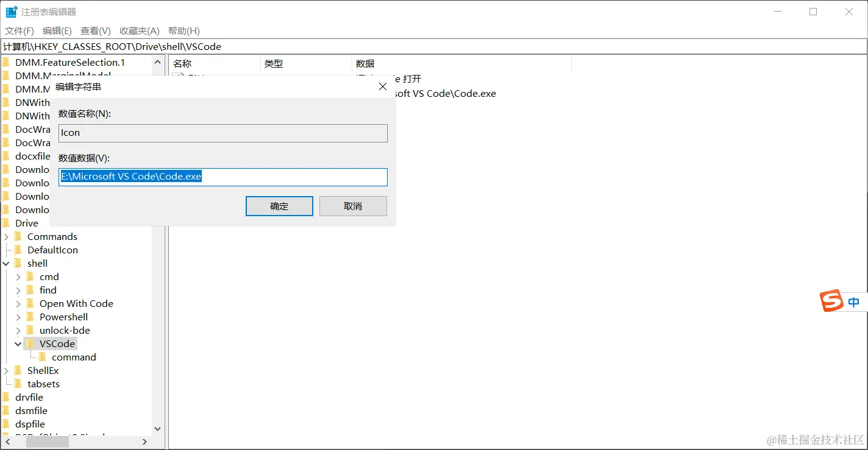Collapse the VSCode tree node
Viewport: 868px width, 450px height.
coord(18,343)
